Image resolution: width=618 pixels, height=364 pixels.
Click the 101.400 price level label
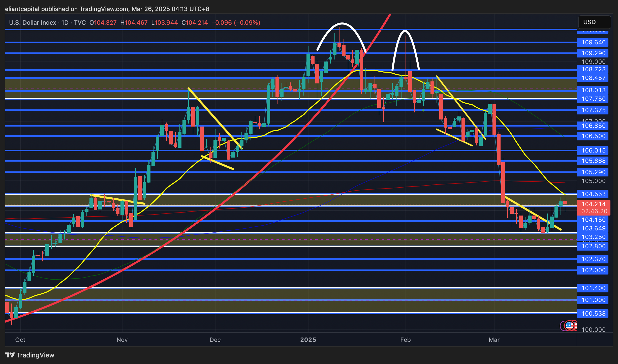coord(593,288)
